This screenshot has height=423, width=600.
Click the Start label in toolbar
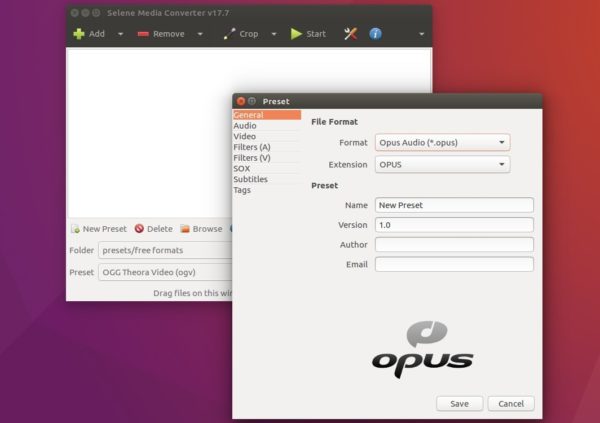pyautogui.click(x=316, y=34)
